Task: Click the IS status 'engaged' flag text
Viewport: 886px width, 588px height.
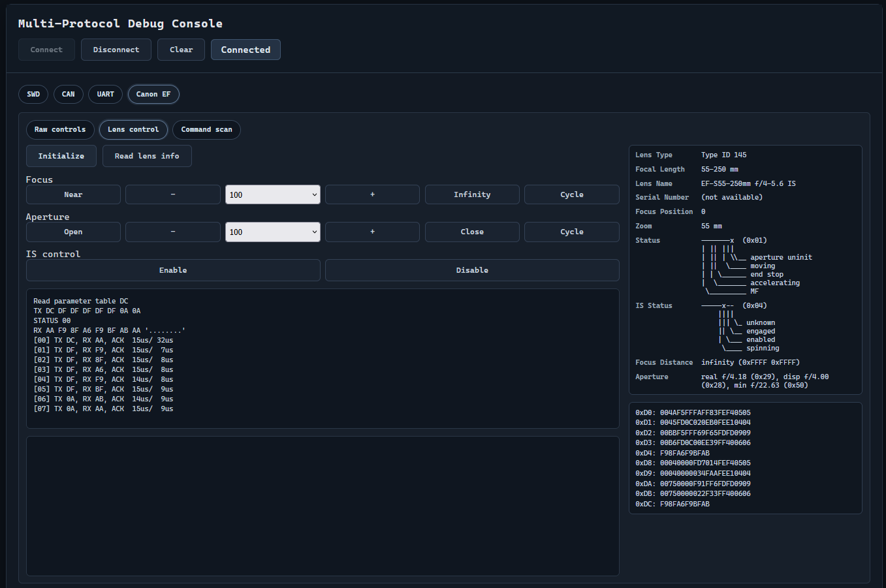Action: point(761,332)
